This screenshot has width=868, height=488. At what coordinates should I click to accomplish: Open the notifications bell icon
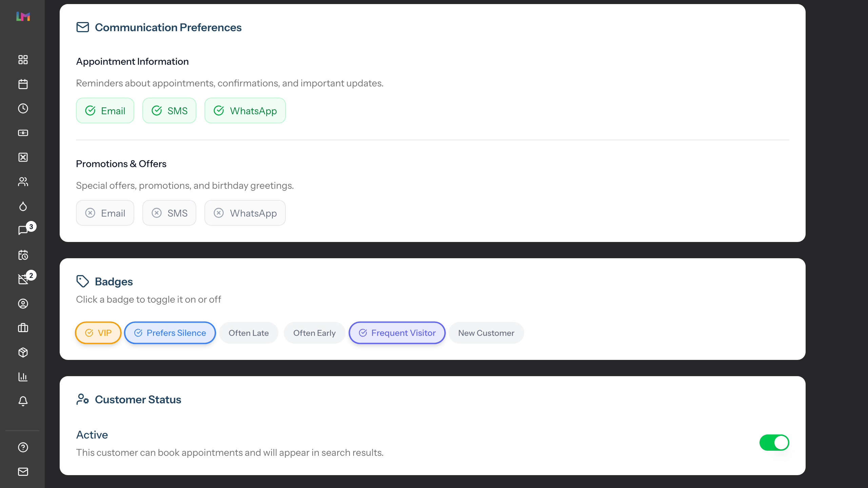pyautogui.click(x=23, y=401)
